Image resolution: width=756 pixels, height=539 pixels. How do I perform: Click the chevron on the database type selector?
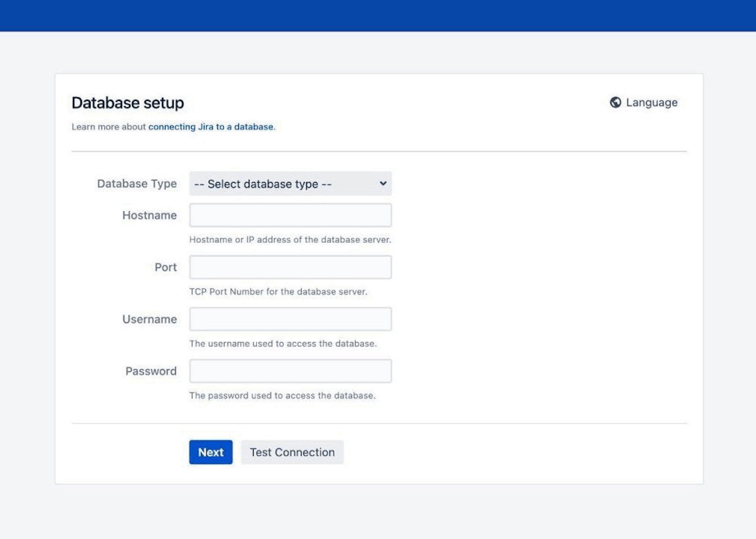(x=382, y=184)
